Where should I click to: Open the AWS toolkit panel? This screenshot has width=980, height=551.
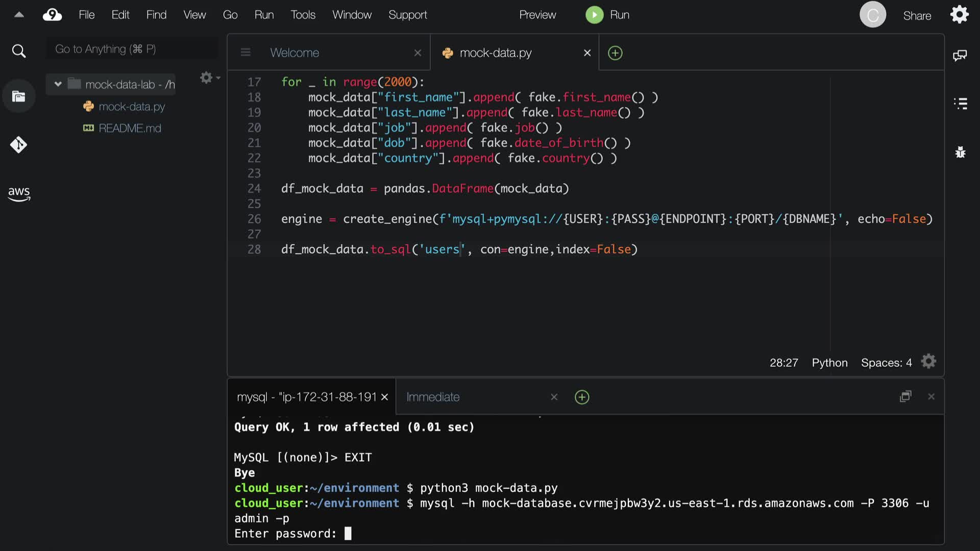(19, 193)
